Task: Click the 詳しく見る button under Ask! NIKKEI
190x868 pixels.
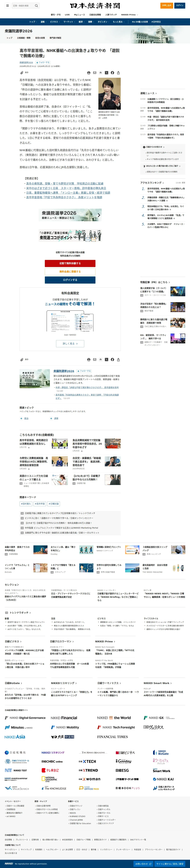Action: (70, 344)
